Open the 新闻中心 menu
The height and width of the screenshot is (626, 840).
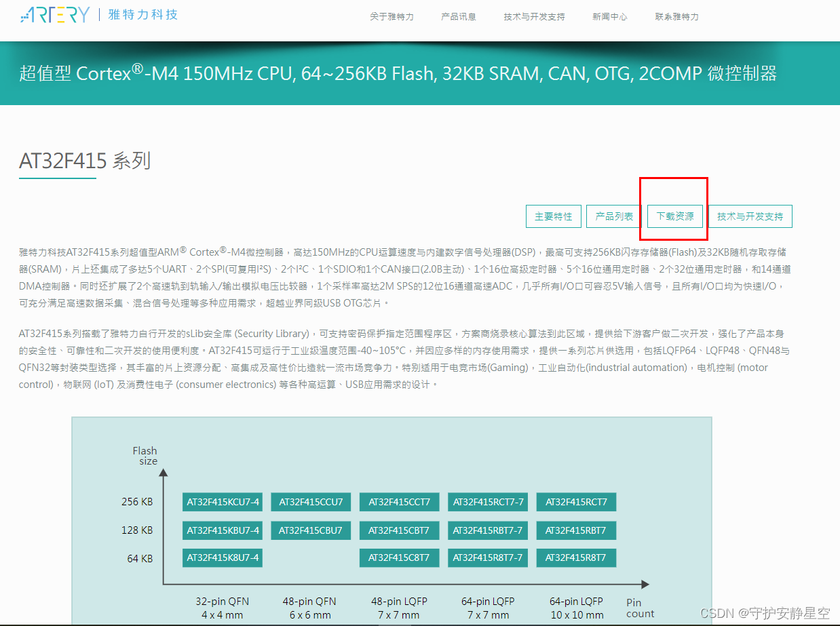(x=609, y=17)
